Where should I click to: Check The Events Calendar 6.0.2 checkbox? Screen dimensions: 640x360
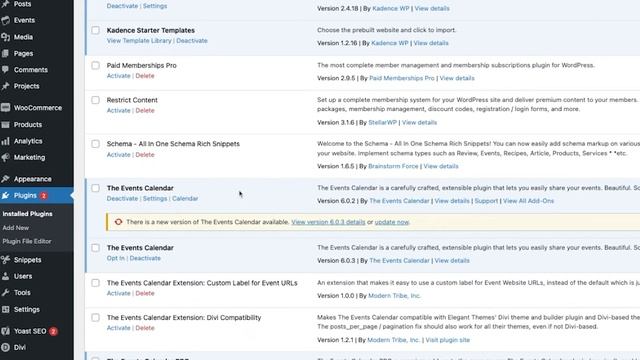pos(96,188)
